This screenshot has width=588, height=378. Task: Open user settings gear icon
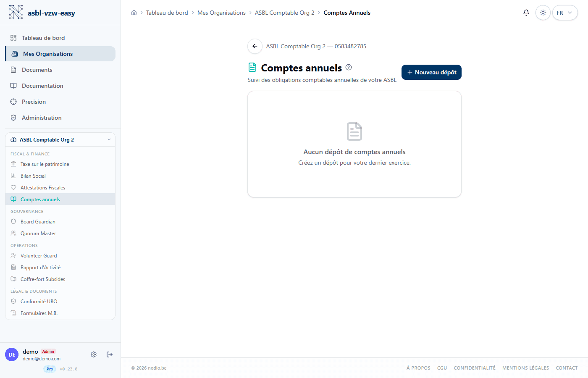point(94,354)
